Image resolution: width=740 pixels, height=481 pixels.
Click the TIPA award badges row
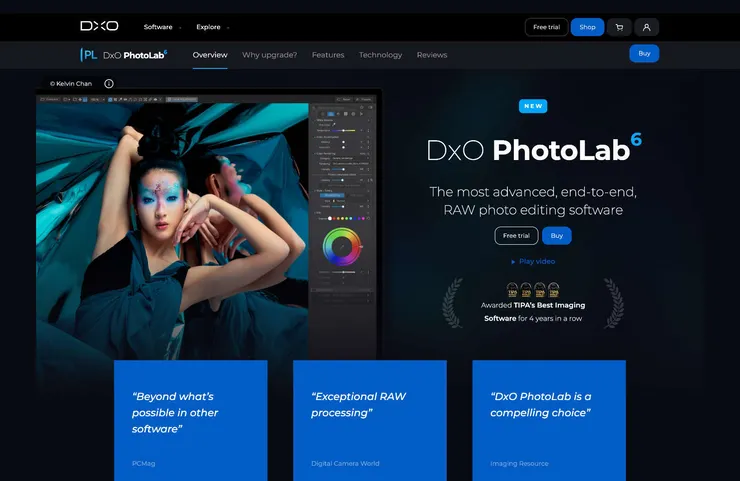click(x=533, y=289)
